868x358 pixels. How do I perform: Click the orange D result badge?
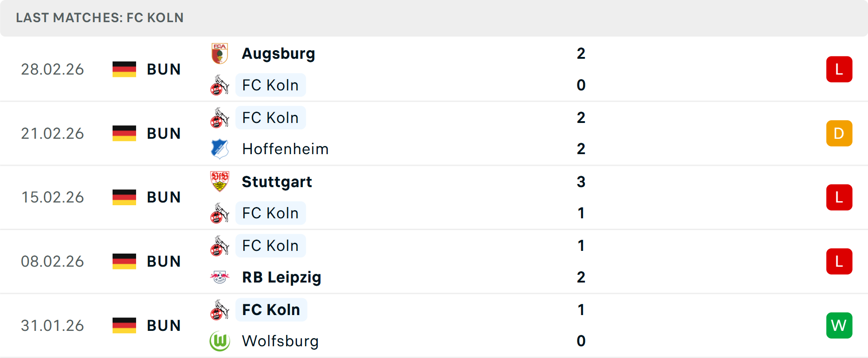pyautogui.click(x=839, y=133)
